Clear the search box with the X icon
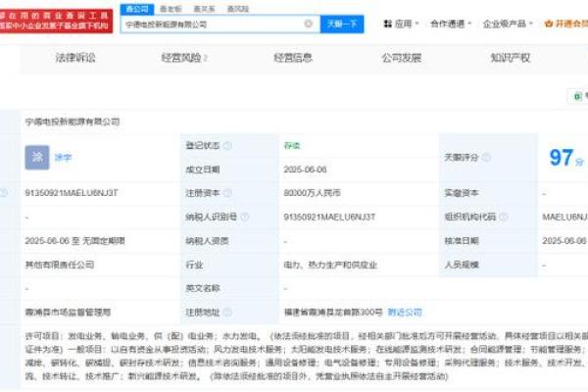 pos(309,24)
